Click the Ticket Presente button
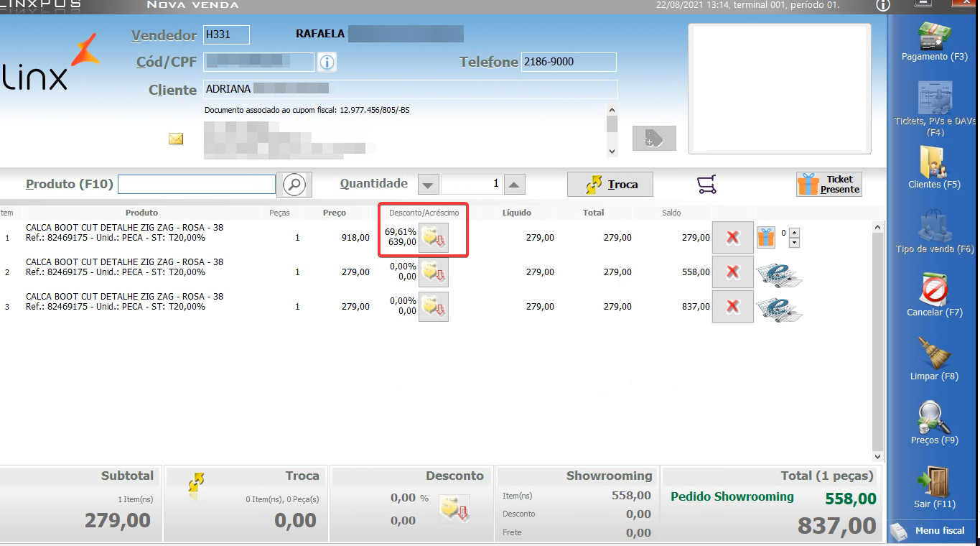Image resolution: width=980 pixels, height=546 pixels. pyautogui.click(x=829, y=185)
